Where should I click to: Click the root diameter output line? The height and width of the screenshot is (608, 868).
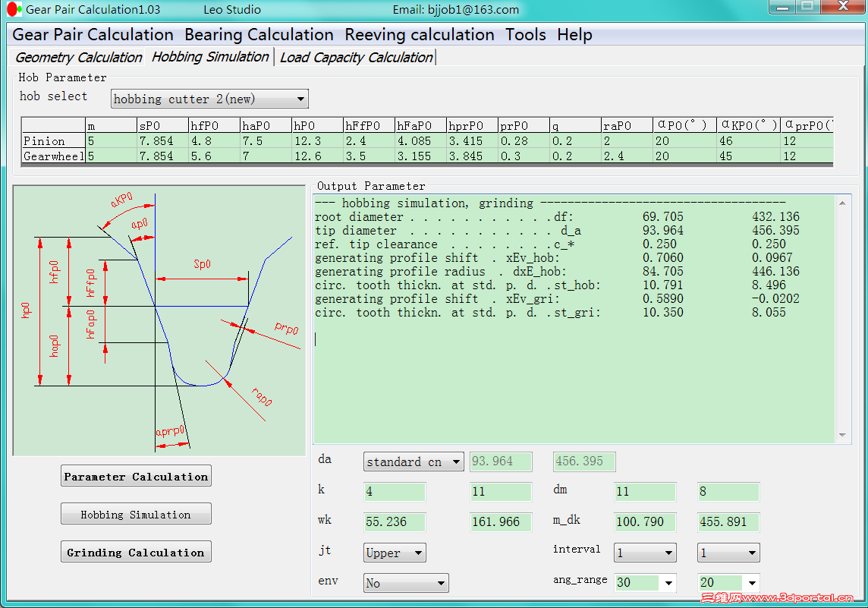pyautogui.click(x=558, y=216)
